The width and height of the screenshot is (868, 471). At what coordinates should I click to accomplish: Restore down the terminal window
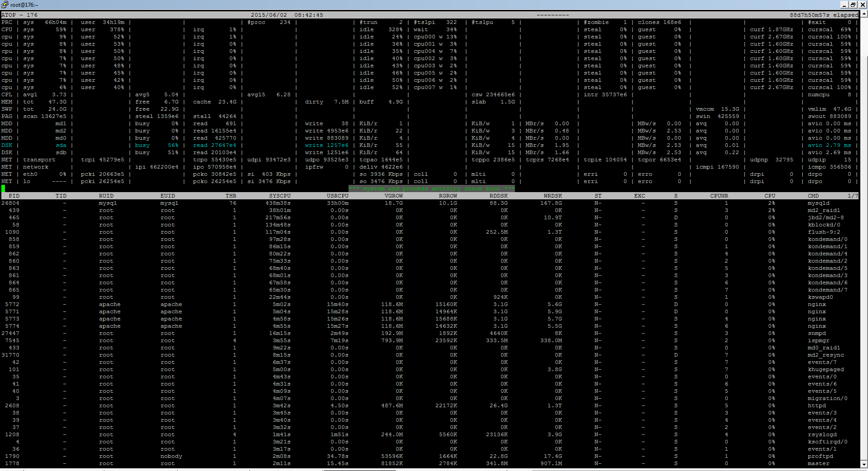click(x=853, y=5)
